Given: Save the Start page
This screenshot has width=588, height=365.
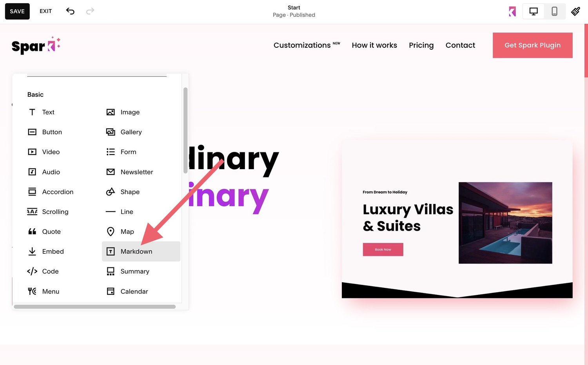Looking at the screenshot, I should coord(17,11).
